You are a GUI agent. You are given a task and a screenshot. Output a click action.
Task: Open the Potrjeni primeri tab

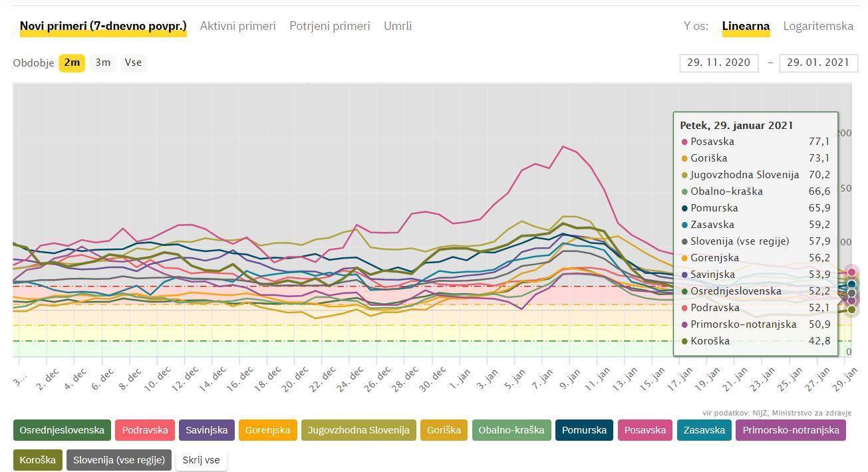[x=329, y=26]
